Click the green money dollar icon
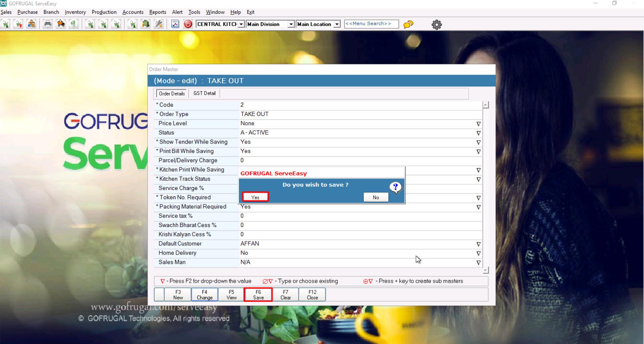This screenshot has width=644, height=344. coord(74,24)
